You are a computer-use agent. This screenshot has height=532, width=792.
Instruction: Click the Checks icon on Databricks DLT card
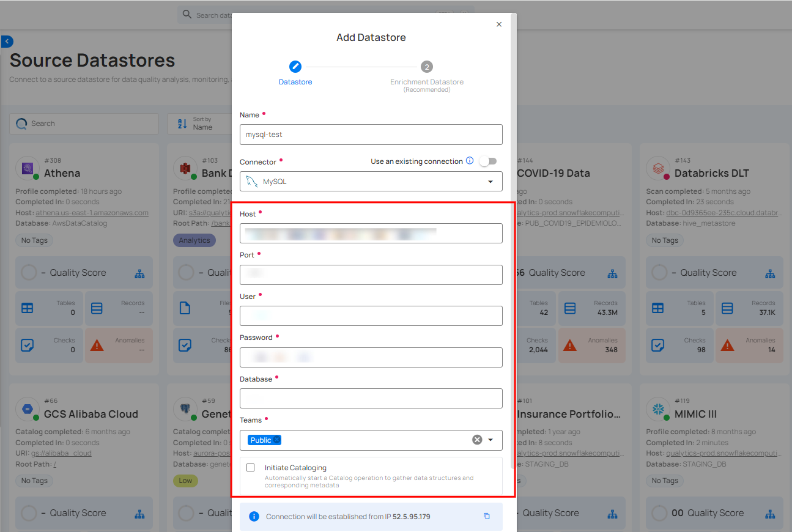pos(658,345)
